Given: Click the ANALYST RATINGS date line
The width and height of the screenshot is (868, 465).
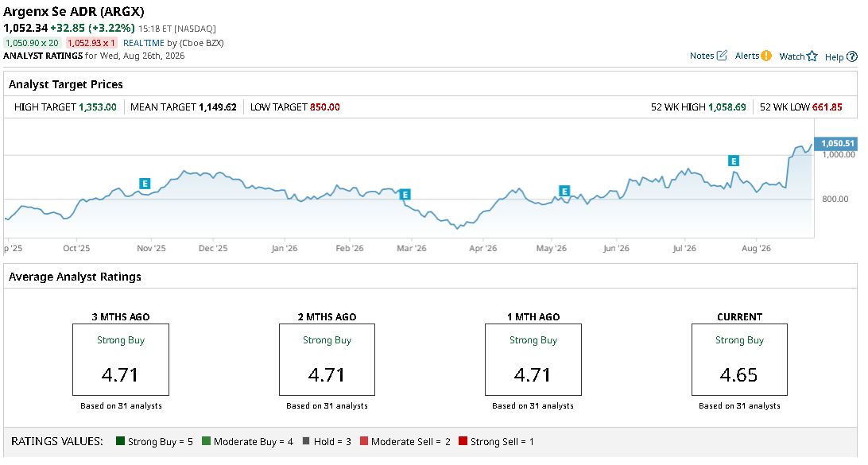Looking at the screenshot, I should tap(94, 56).
